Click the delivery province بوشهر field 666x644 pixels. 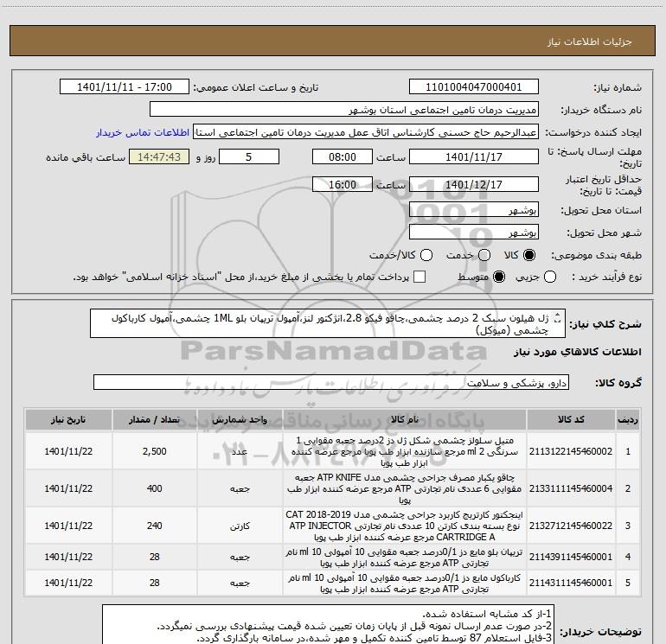click(x=474, y=210)
